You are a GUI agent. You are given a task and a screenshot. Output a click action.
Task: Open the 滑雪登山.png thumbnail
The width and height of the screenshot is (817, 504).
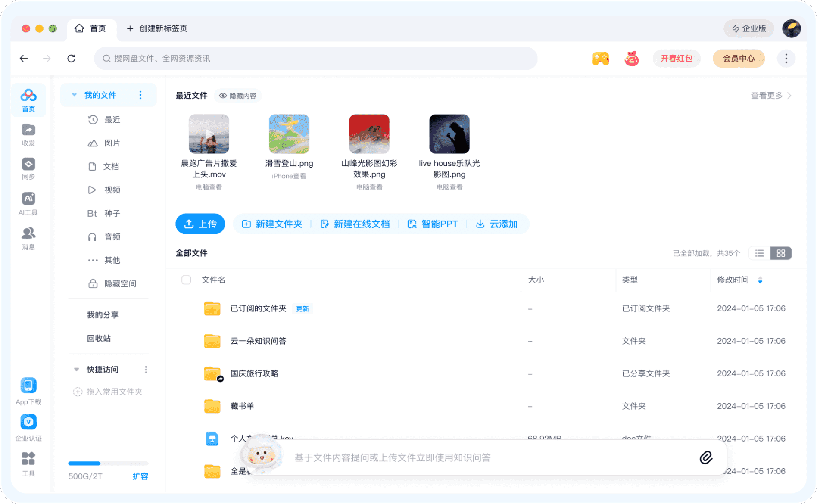click(x=289, y=134)
